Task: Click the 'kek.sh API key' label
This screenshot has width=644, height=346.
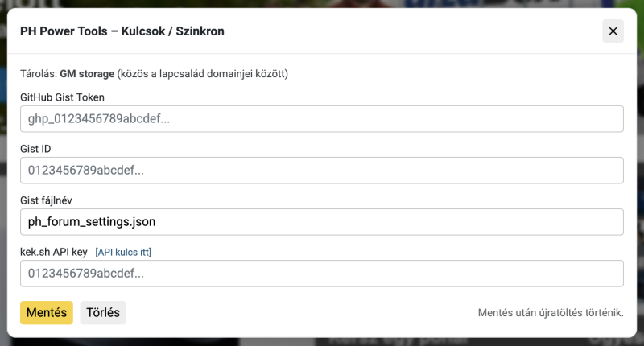Action: click(53, 252)
